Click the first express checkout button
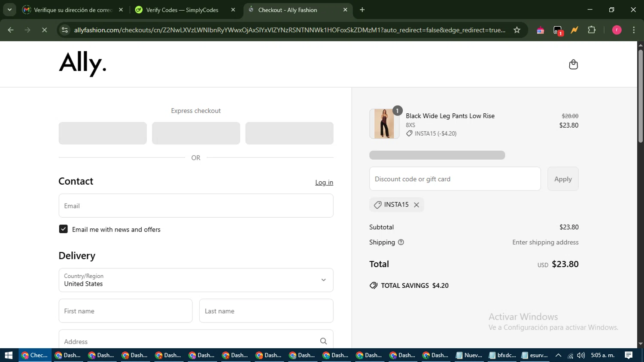 [103, 133]
